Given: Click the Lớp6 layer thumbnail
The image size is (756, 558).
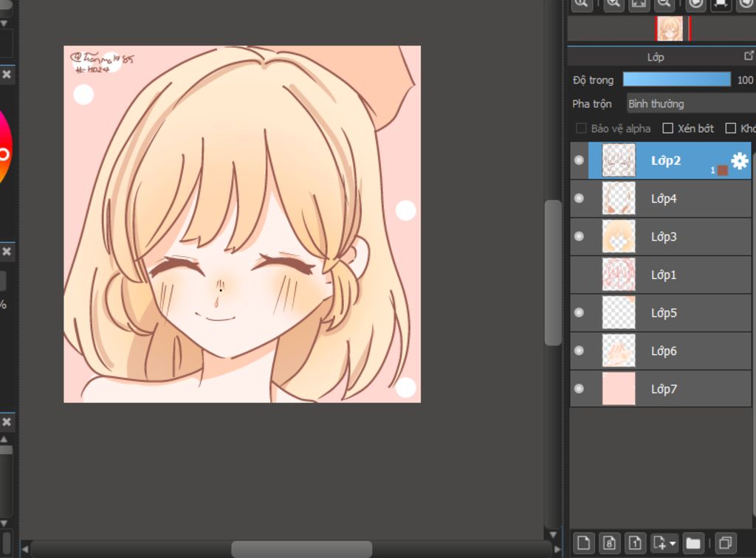Looking at the screenshot, I should [619, 351].
